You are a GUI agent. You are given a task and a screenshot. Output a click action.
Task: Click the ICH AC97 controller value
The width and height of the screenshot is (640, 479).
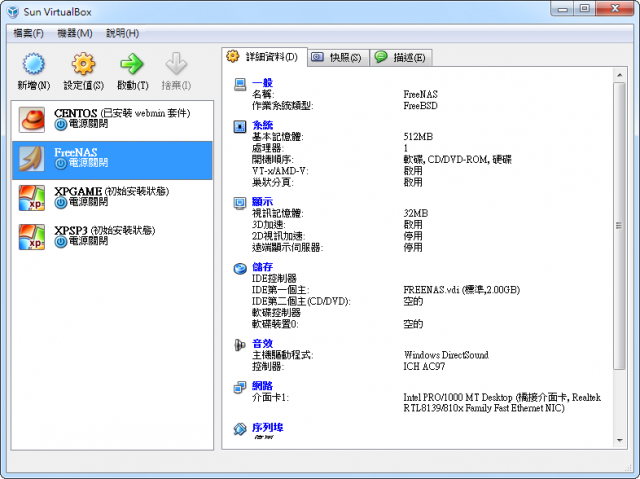coord(424,366)
